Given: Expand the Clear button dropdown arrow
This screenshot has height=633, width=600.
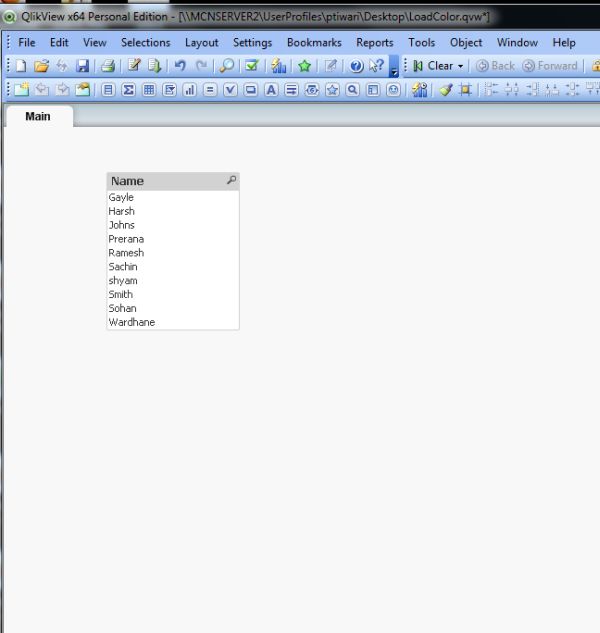Looking at the screenshot, I should point(460,66).
